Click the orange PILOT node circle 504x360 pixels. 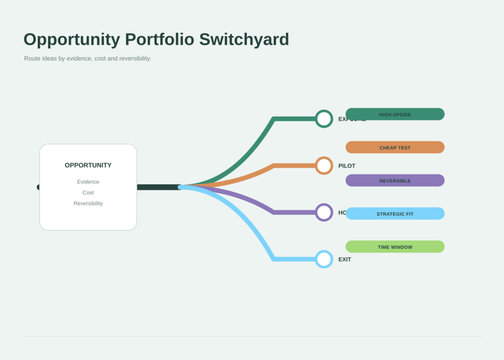click(324, 166)
